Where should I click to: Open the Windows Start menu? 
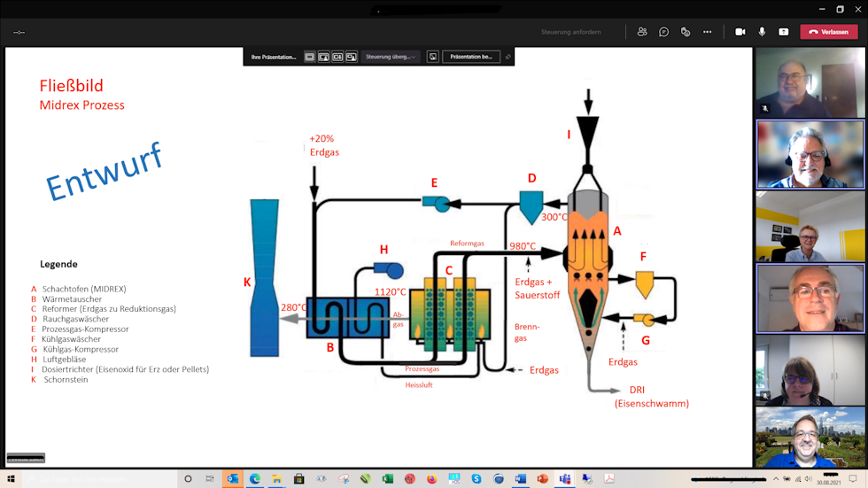(x=11, y=478)
